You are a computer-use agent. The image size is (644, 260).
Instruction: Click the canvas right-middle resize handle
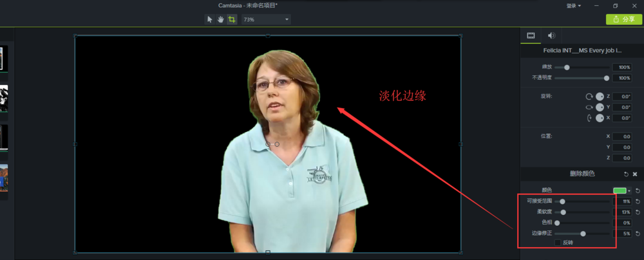click(461, 144)
